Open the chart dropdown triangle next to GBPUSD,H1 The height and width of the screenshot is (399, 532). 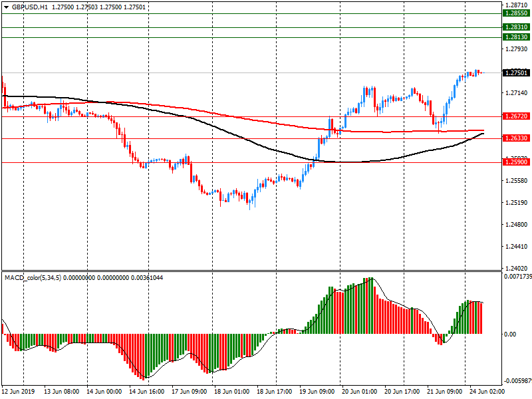coord(7,7)
